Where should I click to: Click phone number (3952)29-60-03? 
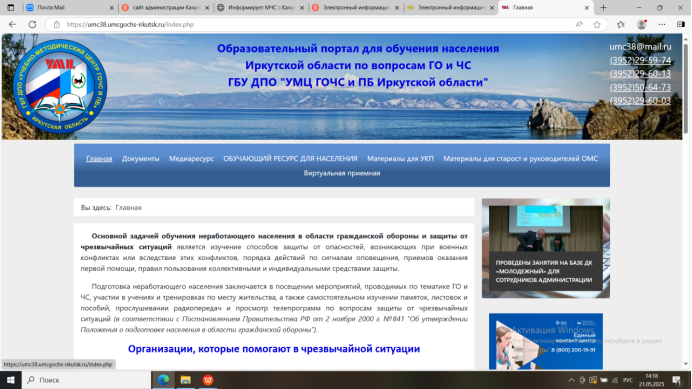[640, 101]
